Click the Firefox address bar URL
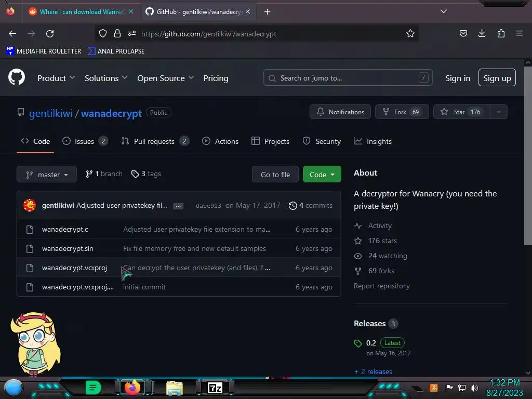The width and height of the screenshot is (532, 399). pos(209,34)
